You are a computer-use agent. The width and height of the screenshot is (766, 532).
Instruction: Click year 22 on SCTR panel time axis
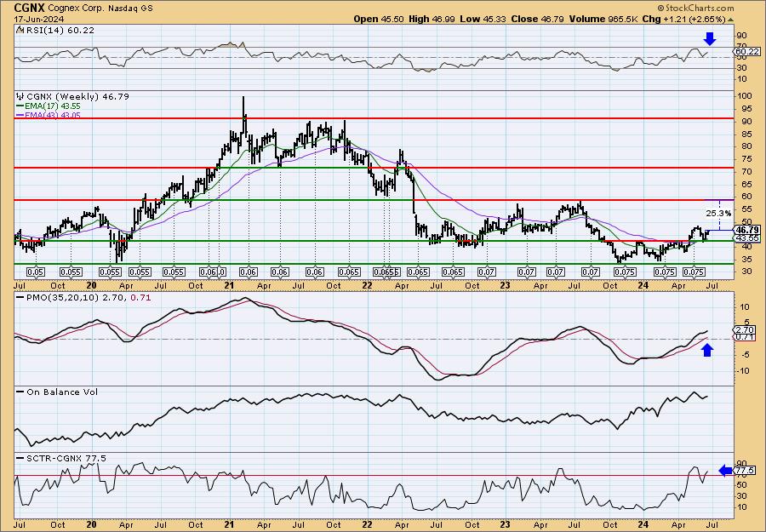tap(367, 524)
